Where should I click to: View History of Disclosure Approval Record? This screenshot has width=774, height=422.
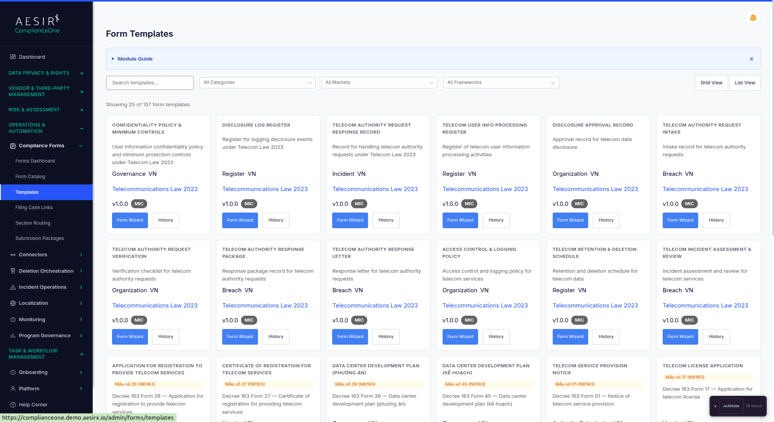coord(606,220)
